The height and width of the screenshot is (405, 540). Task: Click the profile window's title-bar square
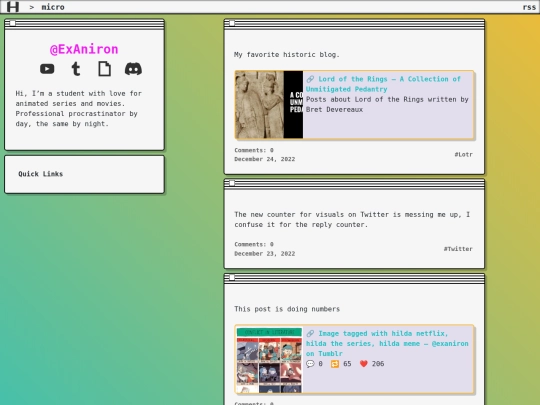click(13, 23)
